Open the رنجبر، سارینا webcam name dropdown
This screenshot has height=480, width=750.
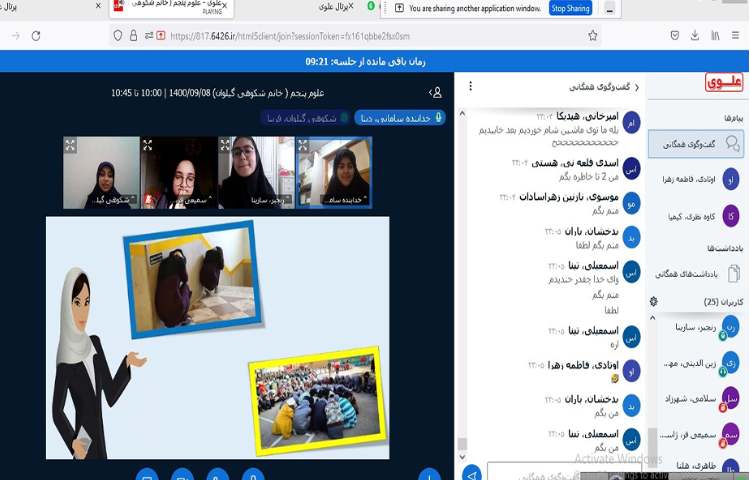pyautogui.click(x=269, y=200)
